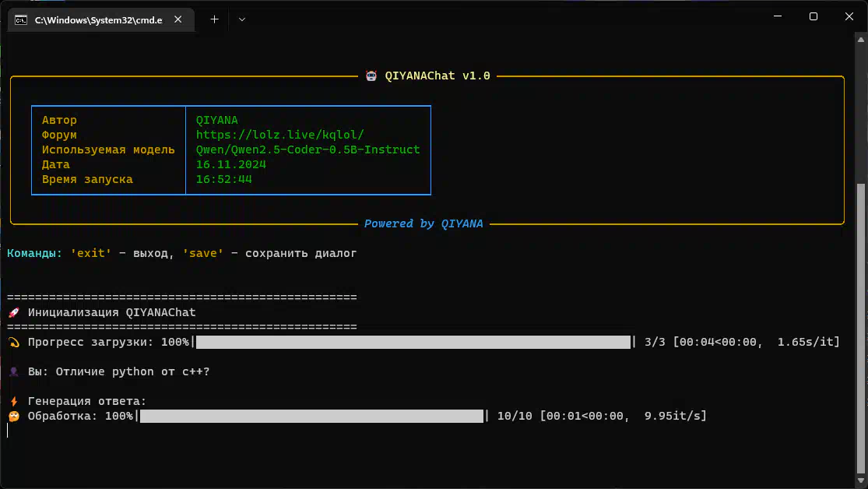
Task: Close the terminal window
Action: point(849,16)
